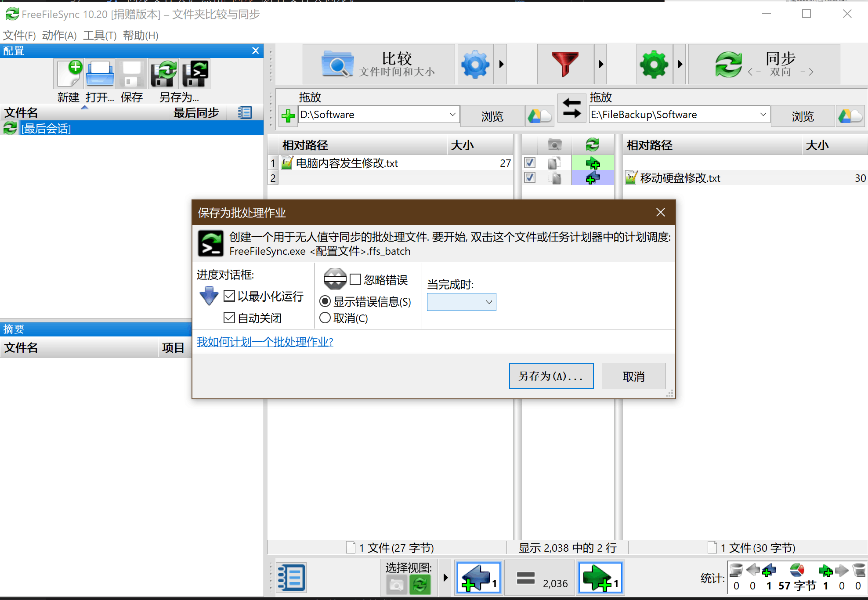Image resolution: width=868 pixels, height=600 pixels.
Task: Expand arrow next to sync settings
Action: coord(680,64)
